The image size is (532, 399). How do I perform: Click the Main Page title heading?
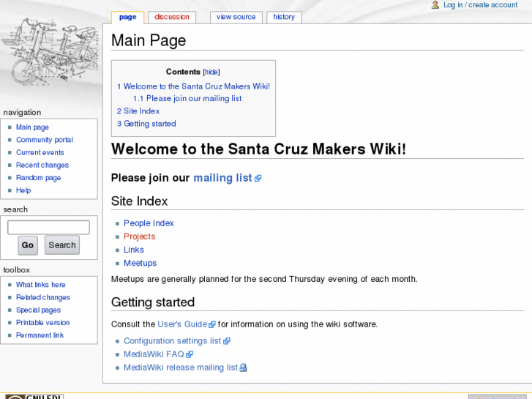[149, 40]
